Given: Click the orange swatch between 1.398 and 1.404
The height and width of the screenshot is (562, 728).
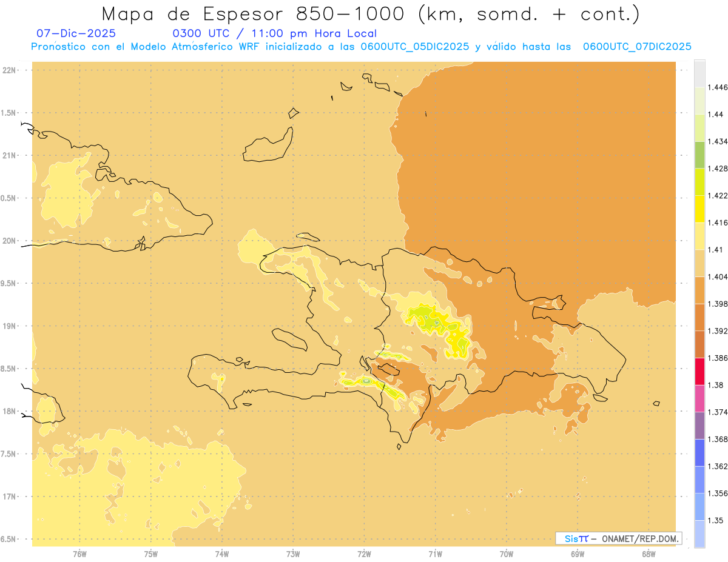Looking at the screenshot, I should coord(699,290).
